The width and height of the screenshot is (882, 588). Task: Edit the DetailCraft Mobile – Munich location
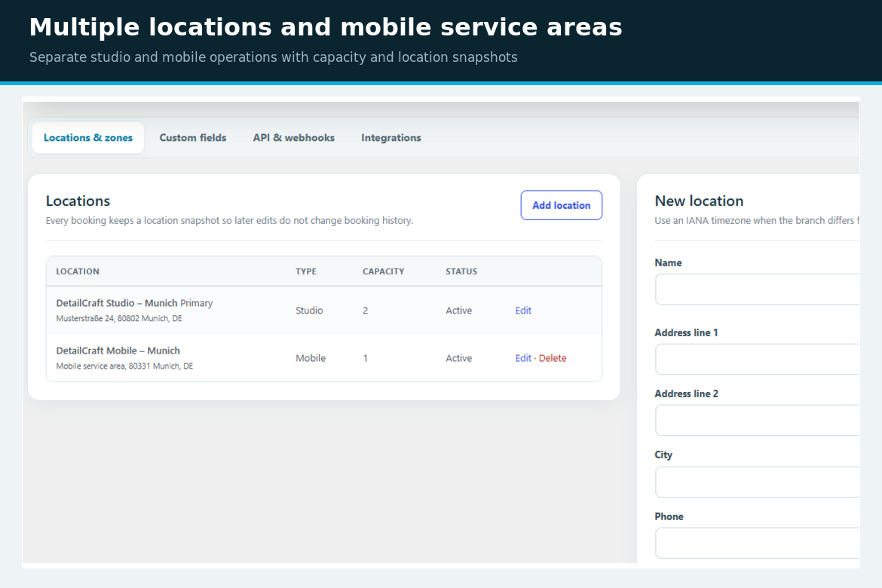point(523,358)
